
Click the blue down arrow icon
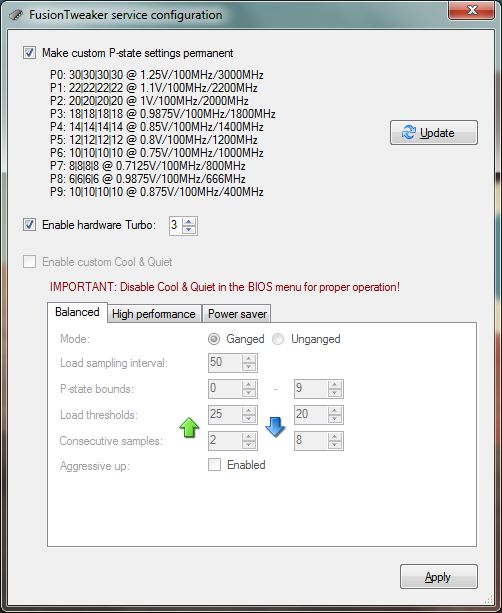[275, 427]
